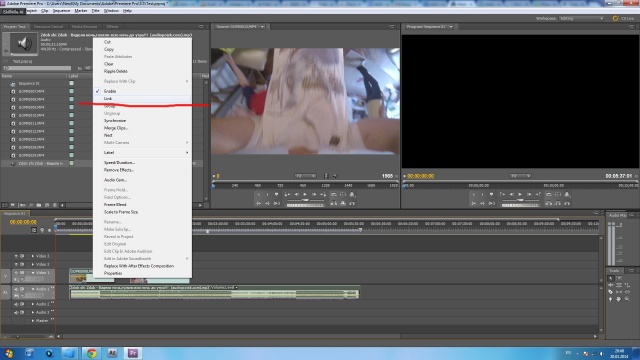The height and width of the screenshot is (360, 640).
Task: Select the audio clip on Audio 1 track
Action: click(x=214, y=292)
